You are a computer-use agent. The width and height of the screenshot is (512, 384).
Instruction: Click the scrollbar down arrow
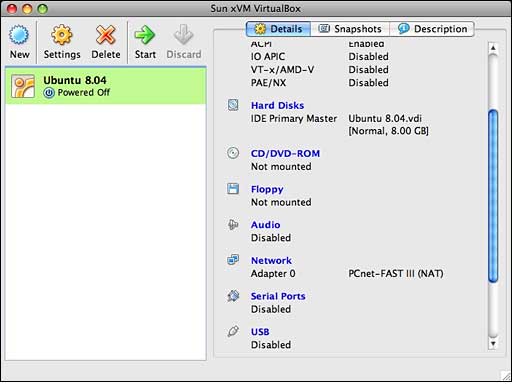pos(493,343)
